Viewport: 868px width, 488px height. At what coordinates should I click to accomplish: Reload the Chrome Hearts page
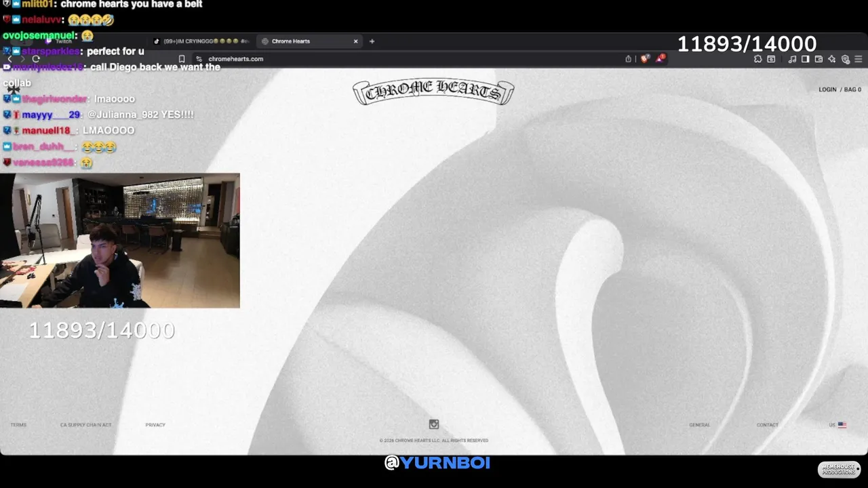tap(36, 59)
